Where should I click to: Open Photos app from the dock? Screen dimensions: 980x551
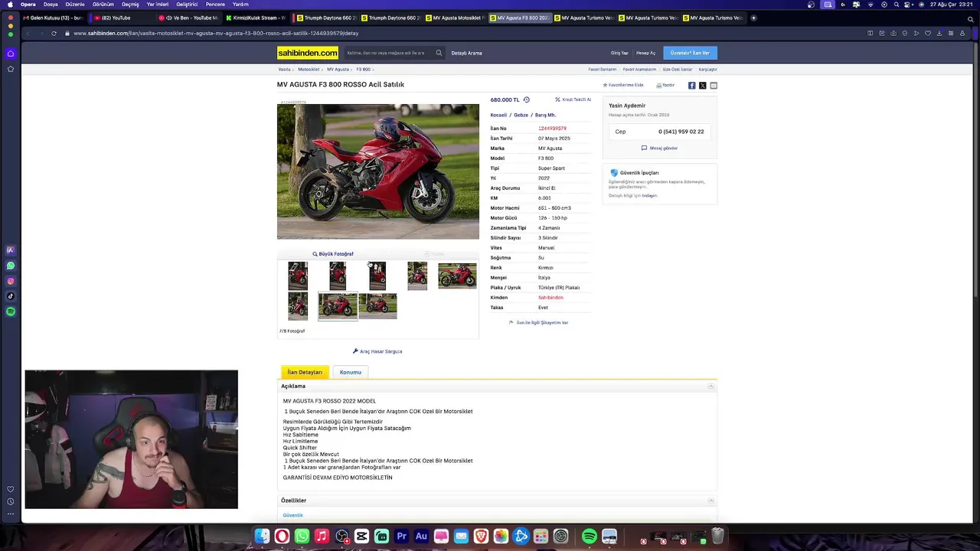click(x=501, y=536)
